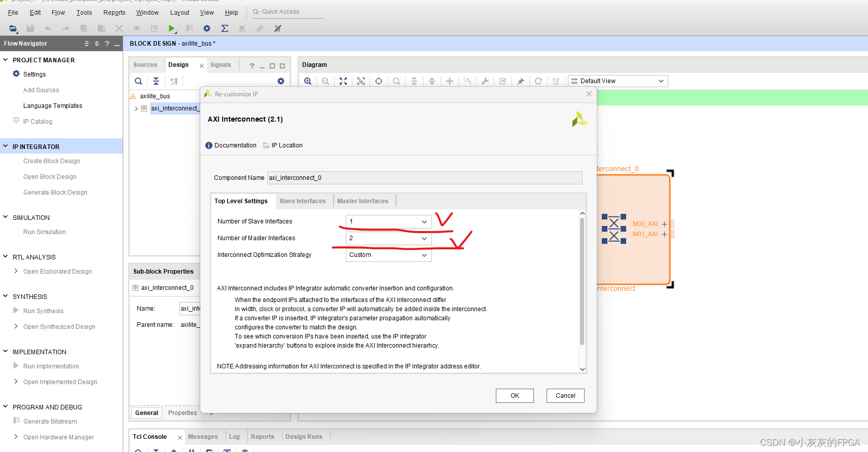The width and height of the screenshot is (868, 452).
Task: Click the Documentation info icon in dialog
Action: click(x=209, y=145)
